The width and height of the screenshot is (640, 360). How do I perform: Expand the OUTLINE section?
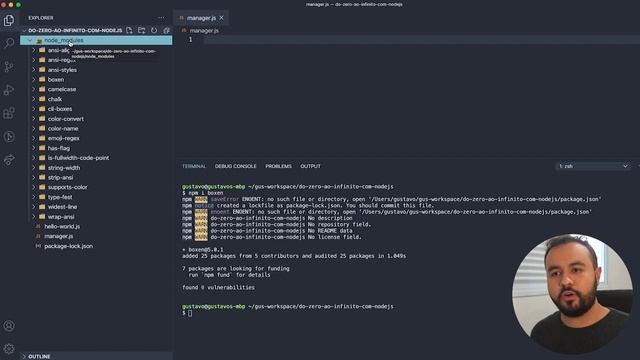[x=96, y=356]
